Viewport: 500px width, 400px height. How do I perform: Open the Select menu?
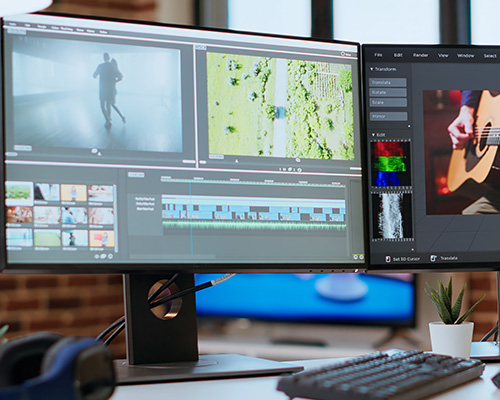(490, 56)
